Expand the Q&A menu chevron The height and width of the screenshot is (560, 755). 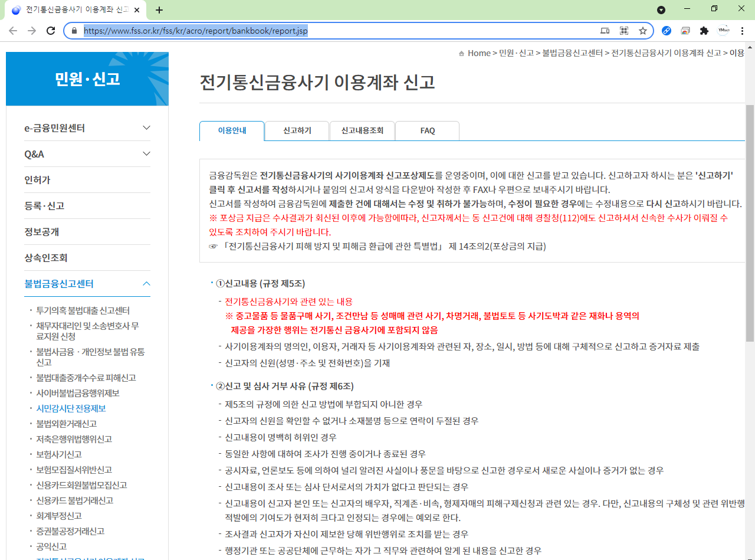pos(147,154)
